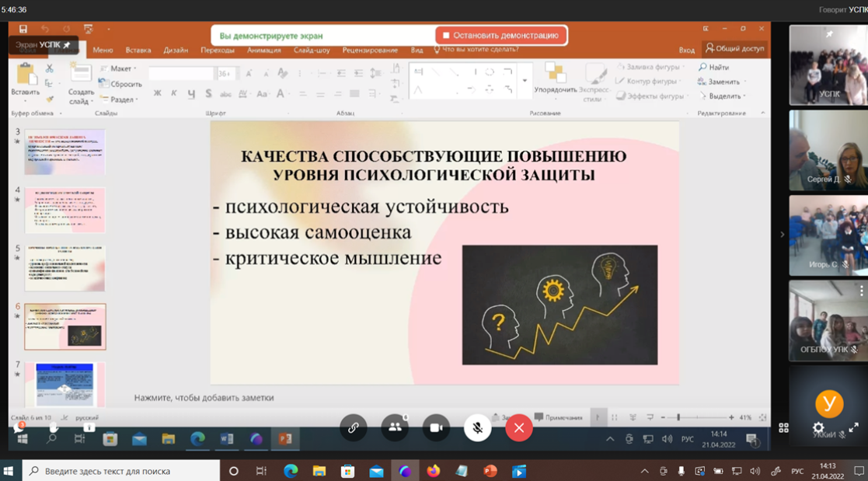Select slide 7 thumbnail in panel

tap(65, 384)
